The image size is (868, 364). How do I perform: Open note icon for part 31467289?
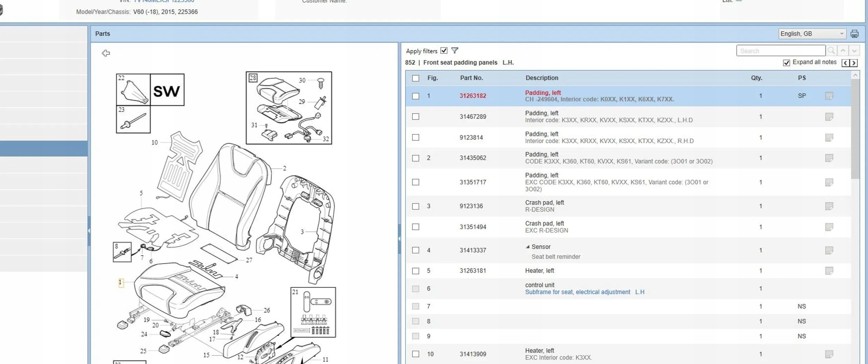tap(829, 117)
